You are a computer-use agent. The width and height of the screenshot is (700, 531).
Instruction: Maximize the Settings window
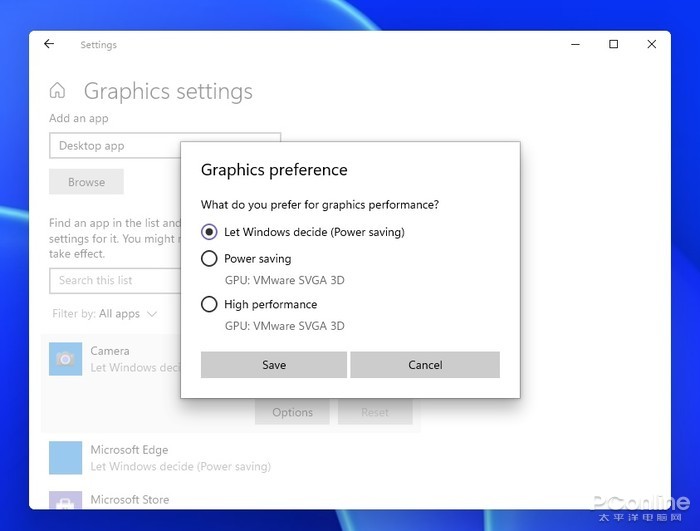click(x=613, y=44)
